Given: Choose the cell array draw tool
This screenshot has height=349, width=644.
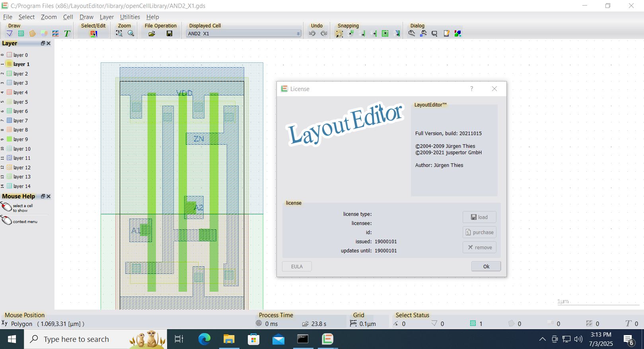Looking at the screenshot, I should tap(56, 34).
